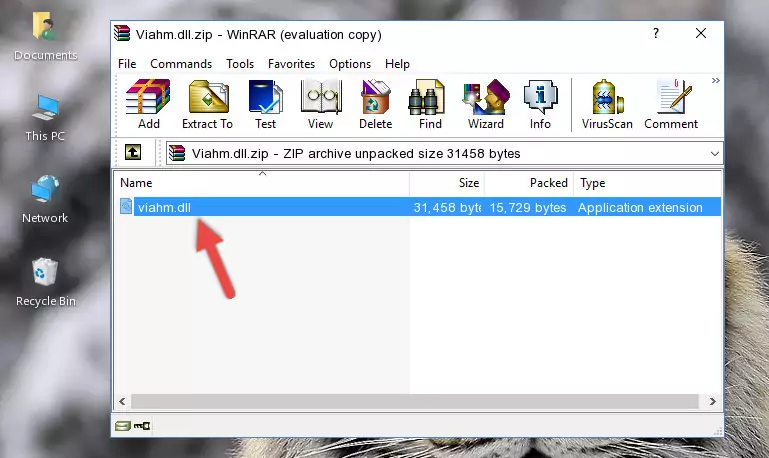The width and height of the screenshot is (769, 458).
Task: Close the WinRAR window
Action: coord(701,33)
